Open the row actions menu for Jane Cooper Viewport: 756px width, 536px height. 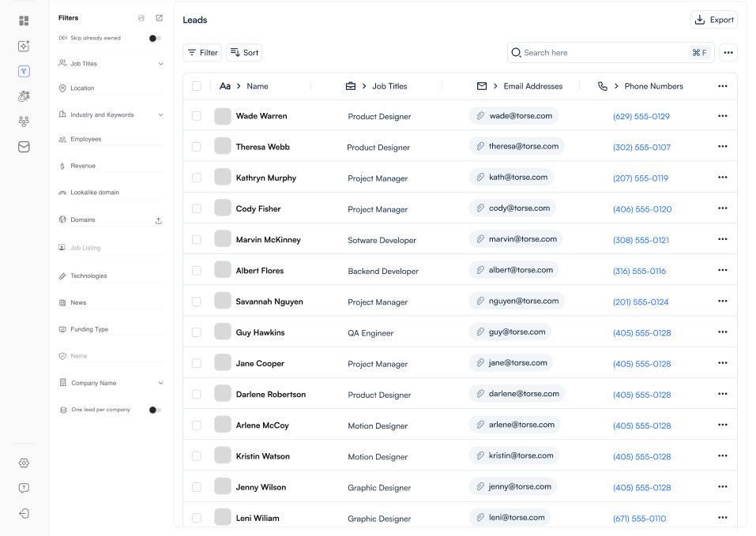(722, 362)
